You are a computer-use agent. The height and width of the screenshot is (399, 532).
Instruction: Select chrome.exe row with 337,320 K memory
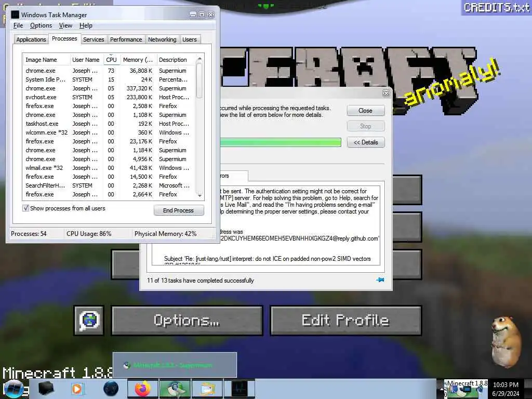[x=109, y=88]
